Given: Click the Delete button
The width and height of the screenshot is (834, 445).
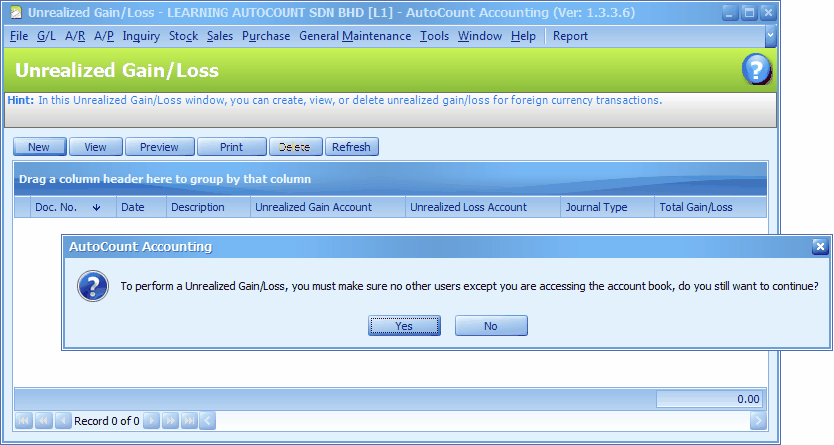Looking at the screenshot, I should 295,147.
